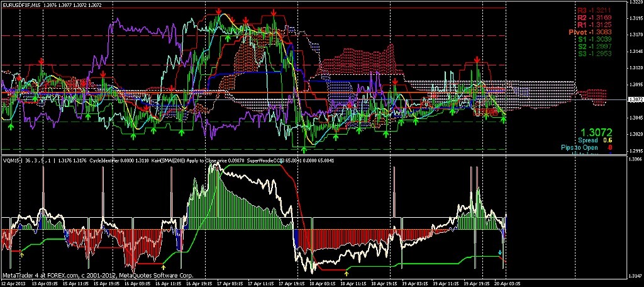Click the 13 Apr 03:15 time axis label
644x287 pixels.
tap(45, 284)
